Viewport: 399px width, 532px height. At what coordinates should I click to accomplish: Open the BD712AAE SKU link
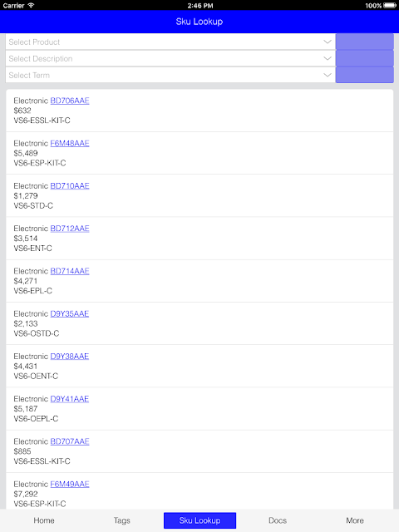coord(70,229)
